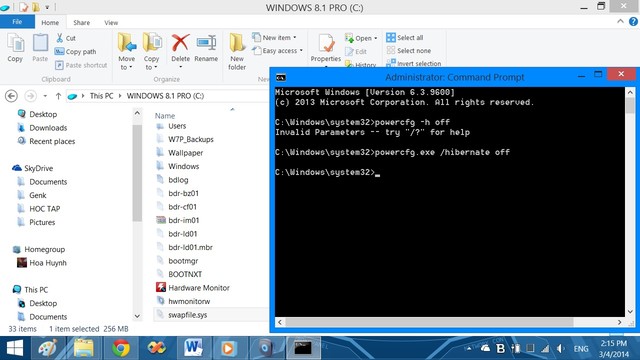The height and width of the screenshot is (360, 640).
Task: Click Select none in ribbon
Action: pos(409,51)
